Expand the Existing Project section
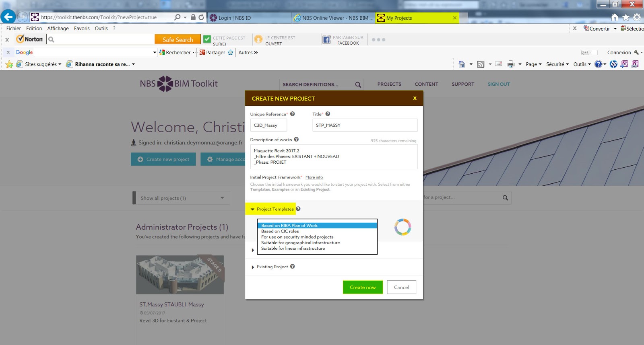644x345 pixels. (x=252, y=267)
